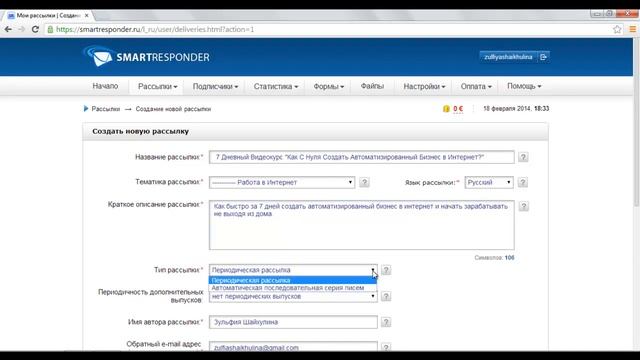
Task: Click the 0 € balance link
Action: (x=458, y=109)
